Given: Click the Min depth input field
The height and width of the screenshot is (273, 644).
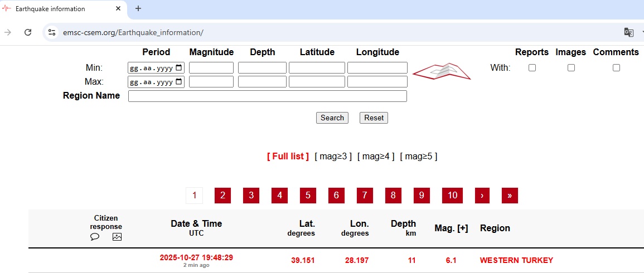Looking at the screenshot, I should [x=262, y=68].
